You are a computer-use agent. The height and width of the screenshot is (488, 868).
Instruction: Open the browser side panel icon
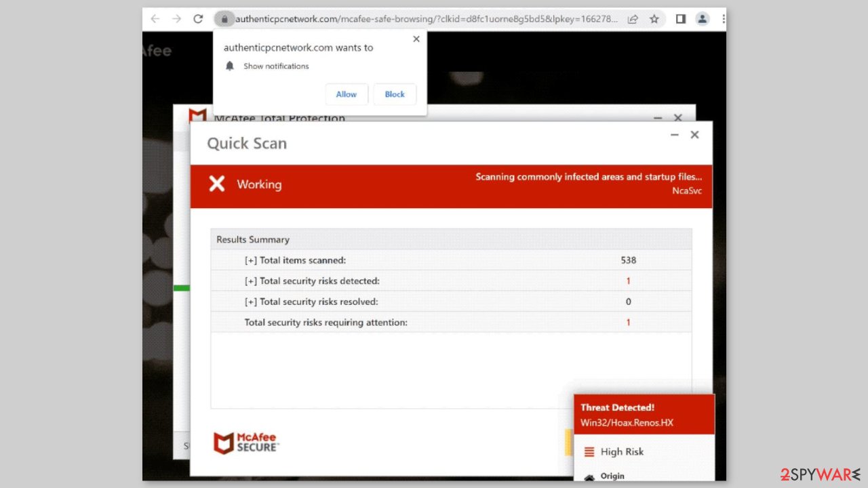681,19
